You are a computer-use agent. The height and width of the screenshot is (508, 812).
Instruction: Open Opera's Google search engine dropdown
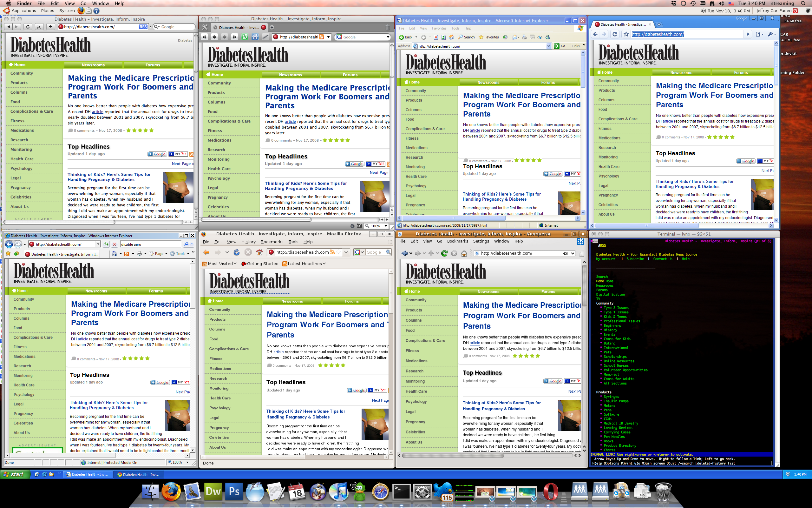point(388,37)
